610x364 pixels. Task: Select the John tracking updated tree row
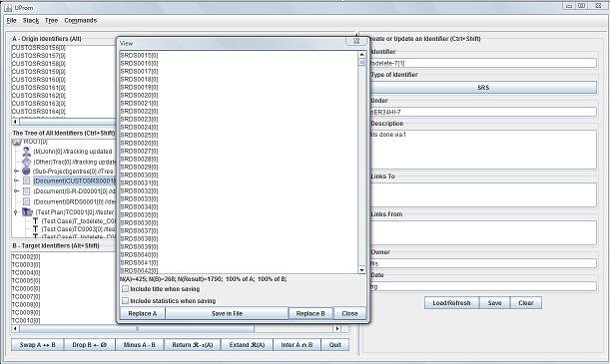coord(73,152)
